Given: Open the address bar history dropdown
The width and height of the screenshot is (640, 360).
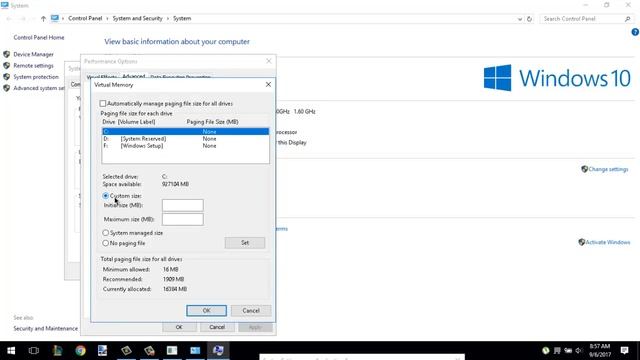Looking at the screenshot, I should coord(520,19).
